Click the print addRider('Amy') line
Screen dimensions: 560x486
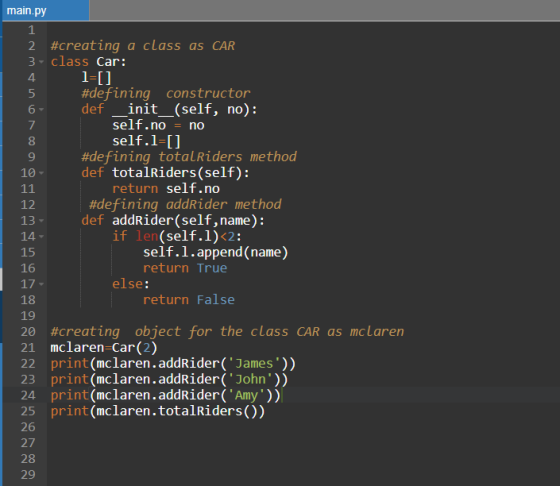(x=166, y=395)
